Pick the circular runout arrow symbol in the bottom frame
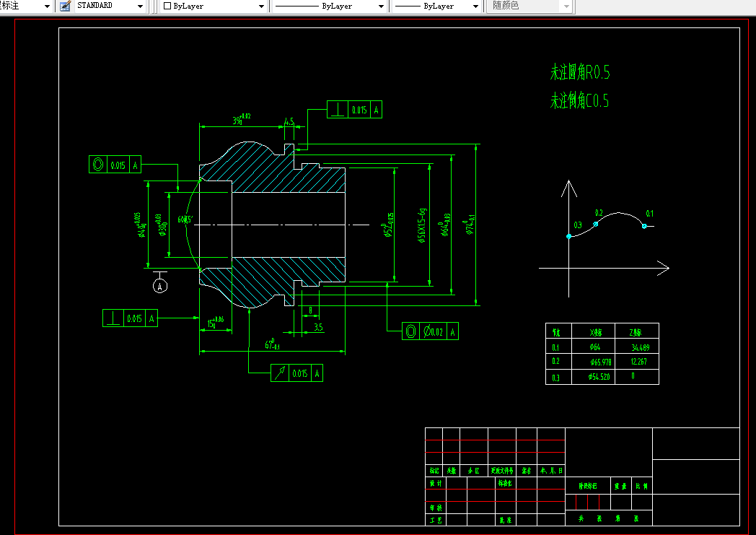 (x=280, y=373)
